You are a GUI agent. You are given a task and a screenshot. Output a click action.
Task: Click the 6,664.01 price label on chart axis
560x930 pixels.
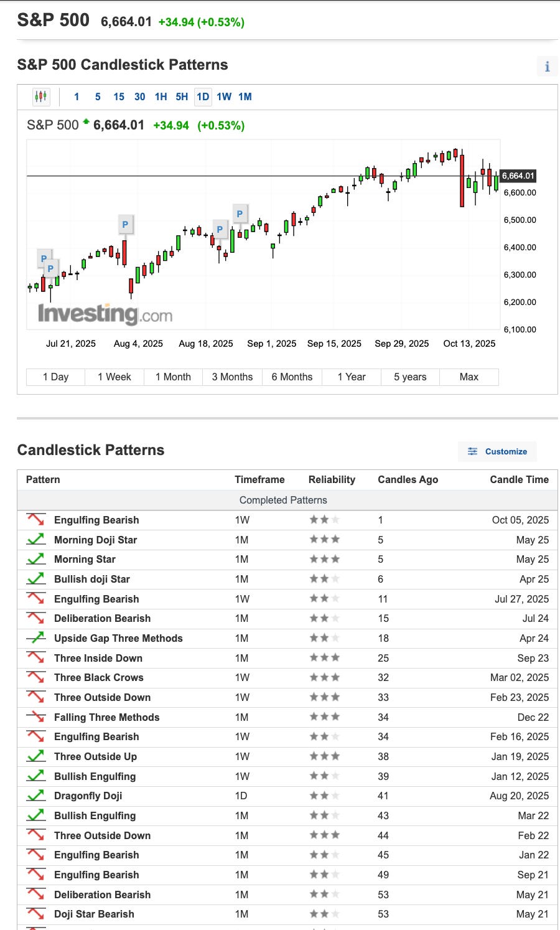point(518,176)
